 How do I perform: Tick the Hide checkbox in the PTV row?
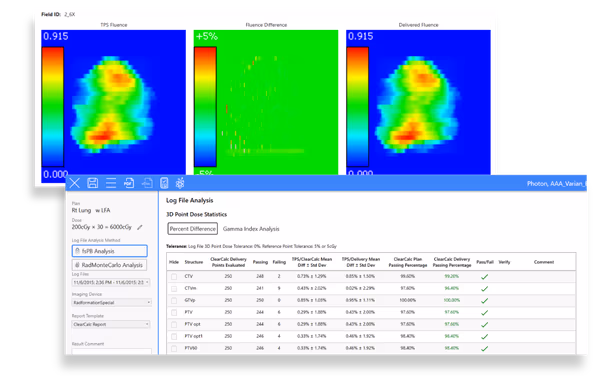[x=174, y=313]
